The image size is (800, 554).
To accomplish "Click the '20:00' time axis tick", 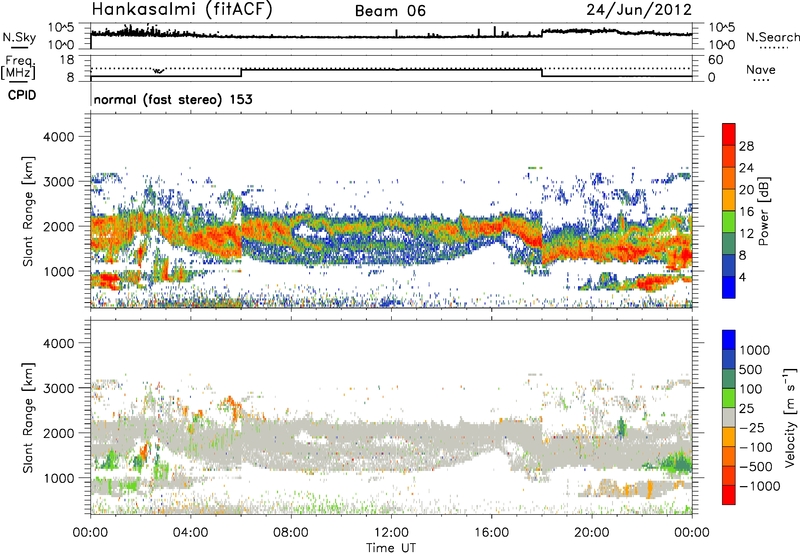I will (592, 533).
